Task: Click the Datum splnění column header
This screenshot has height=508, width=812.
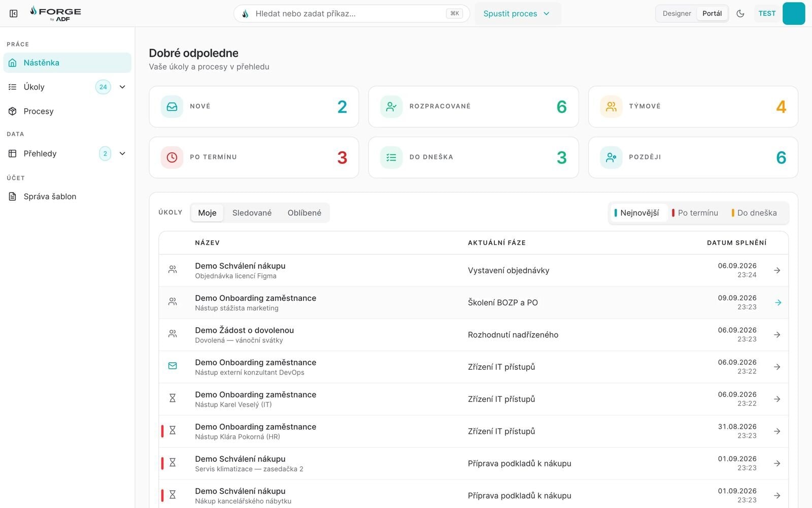Action: click(737, 243)
